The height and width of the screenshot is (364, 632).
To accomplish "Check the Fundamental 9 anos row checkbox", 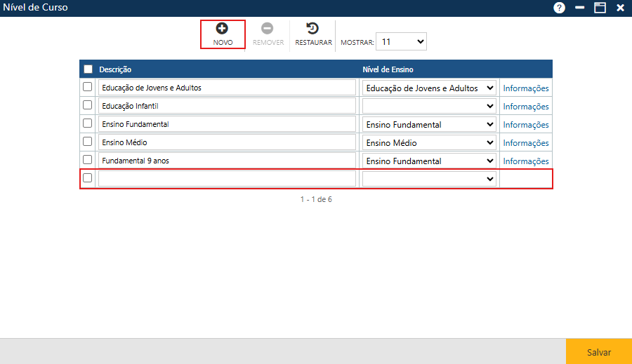I will pos(88,159).
